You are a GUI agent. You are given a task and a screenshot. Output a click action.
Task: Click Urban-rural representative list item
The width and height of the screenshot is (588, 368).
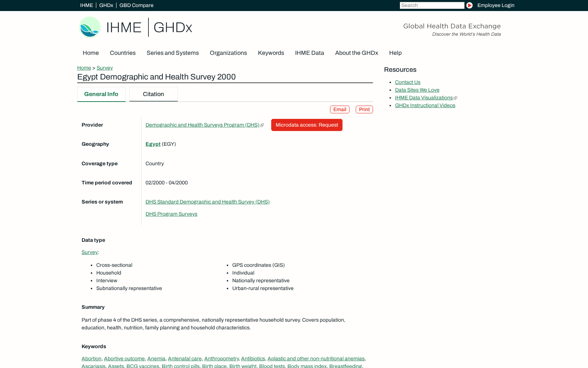[x=263, y=288]
